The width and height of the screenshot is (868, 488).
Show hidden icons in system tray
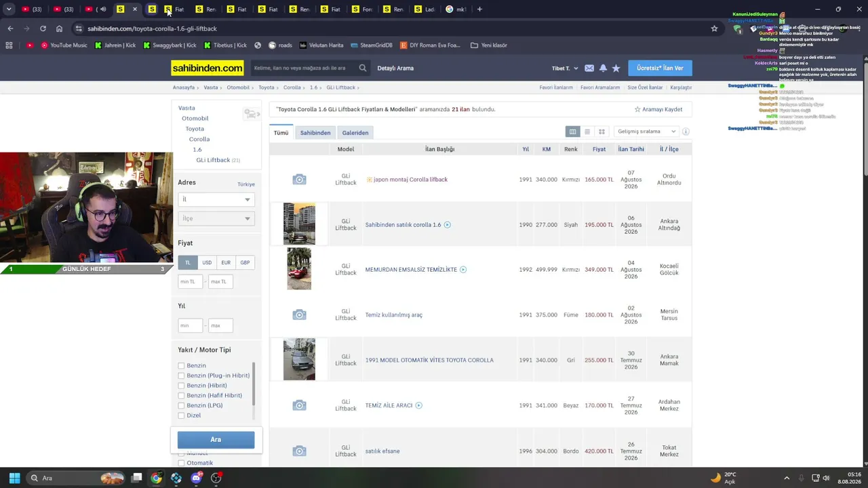[787, 478]
